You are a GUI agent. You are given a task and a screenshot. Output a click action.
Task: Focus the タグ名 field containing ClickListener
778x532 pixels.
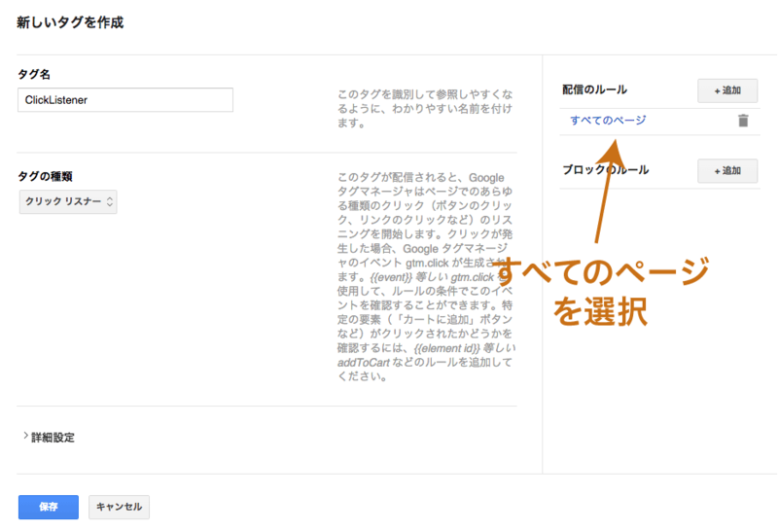click(125, 100)
